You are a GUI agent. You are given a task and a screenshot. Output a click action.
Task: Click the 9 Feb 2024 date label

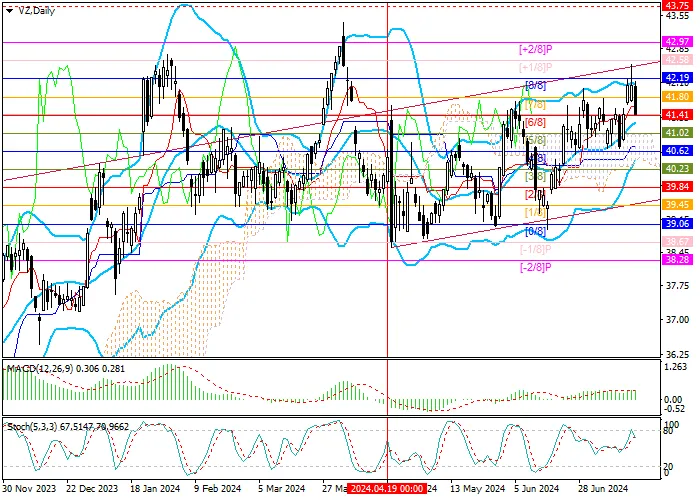tap(217, 488)
